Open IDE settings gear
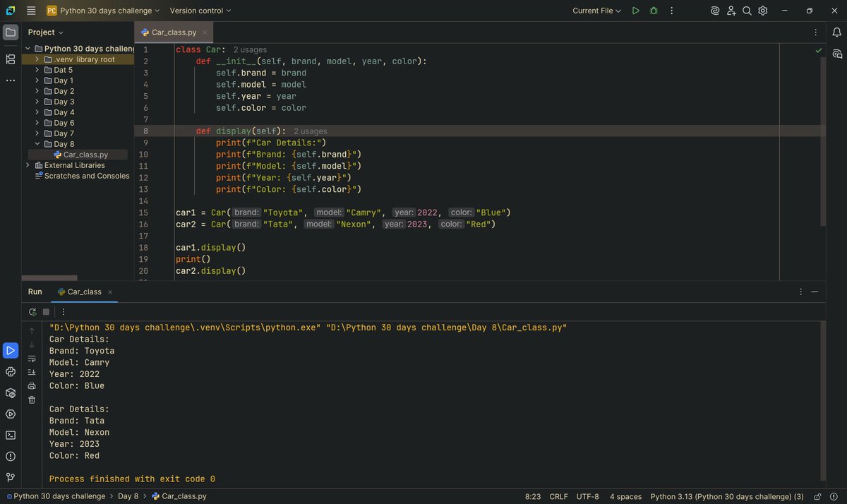The height and width of the screenshot is (504, 847). [x=763, y=11]
